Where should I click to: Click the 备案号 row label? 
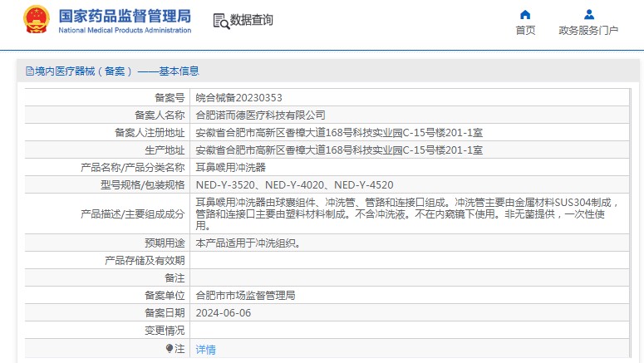click(x=170, y=98)
